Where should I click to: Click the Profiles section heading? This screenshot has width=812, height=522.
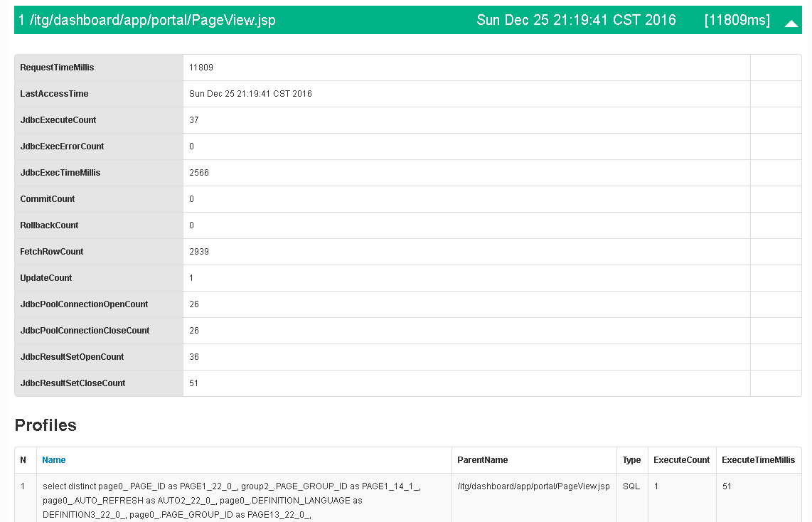pyautogui.click(x=46, y=425)
